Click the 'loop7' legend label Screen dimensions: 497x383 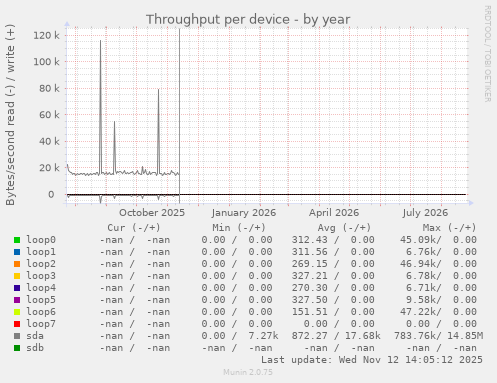pyautogui.click(x=41, y=324)
